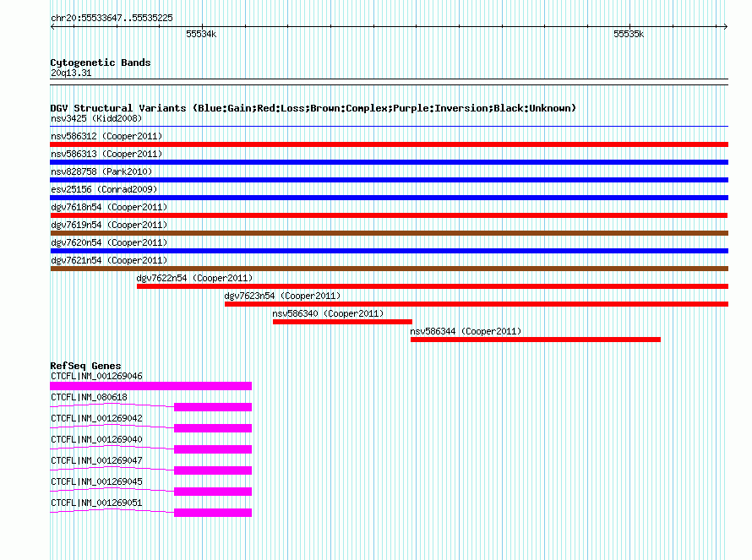Click the 55535k ruler position marker
This screenshot has height=560, width=752.
[x=629, y=34]
